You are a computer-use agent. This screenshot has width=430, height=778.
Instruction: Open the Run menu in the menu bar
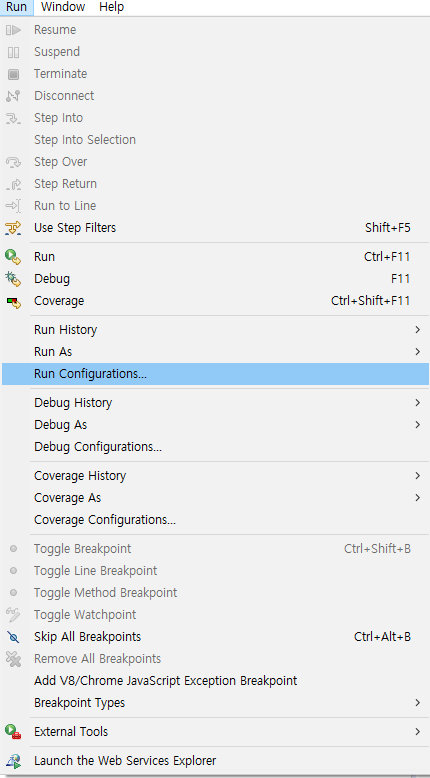[16, 7]
